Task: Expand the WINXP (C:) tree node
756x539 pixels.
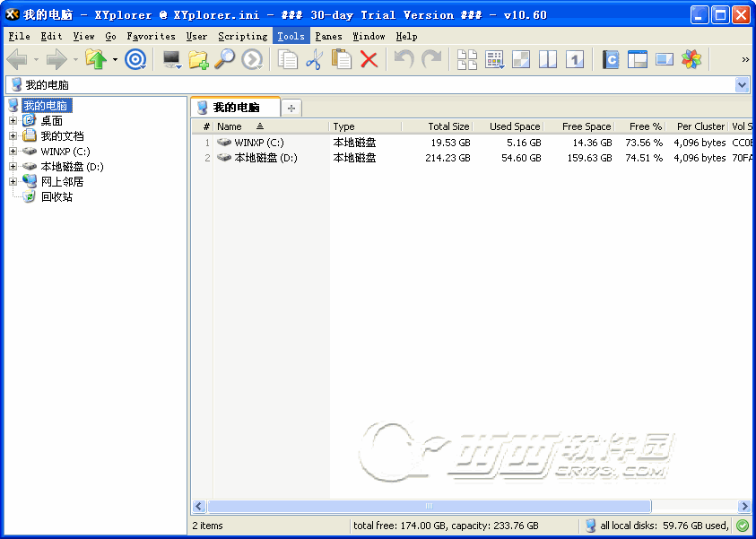Action: click(x=13, y=152)
